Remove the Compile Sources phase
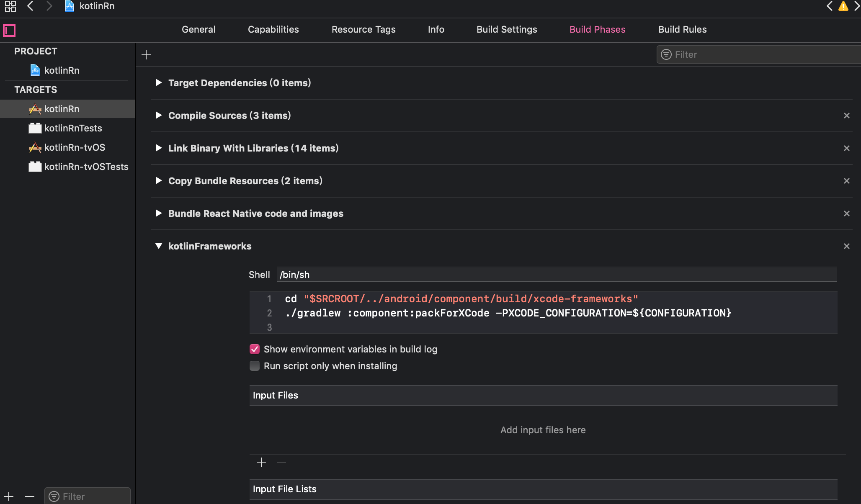This screenshot has width=861, height=504. [846, 116]
